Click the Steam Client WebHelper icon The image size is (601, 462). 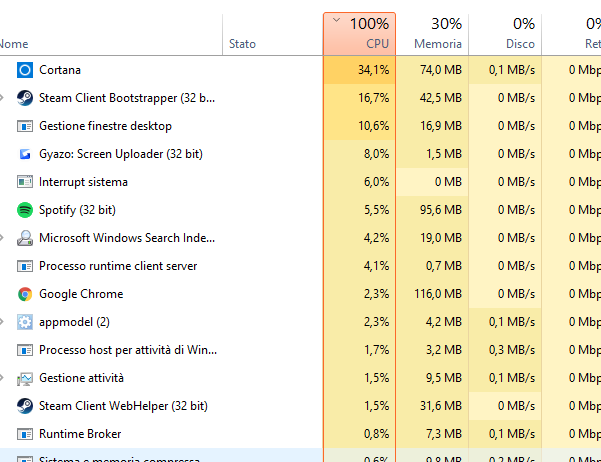pyautogui.click(x=25, y=406)
